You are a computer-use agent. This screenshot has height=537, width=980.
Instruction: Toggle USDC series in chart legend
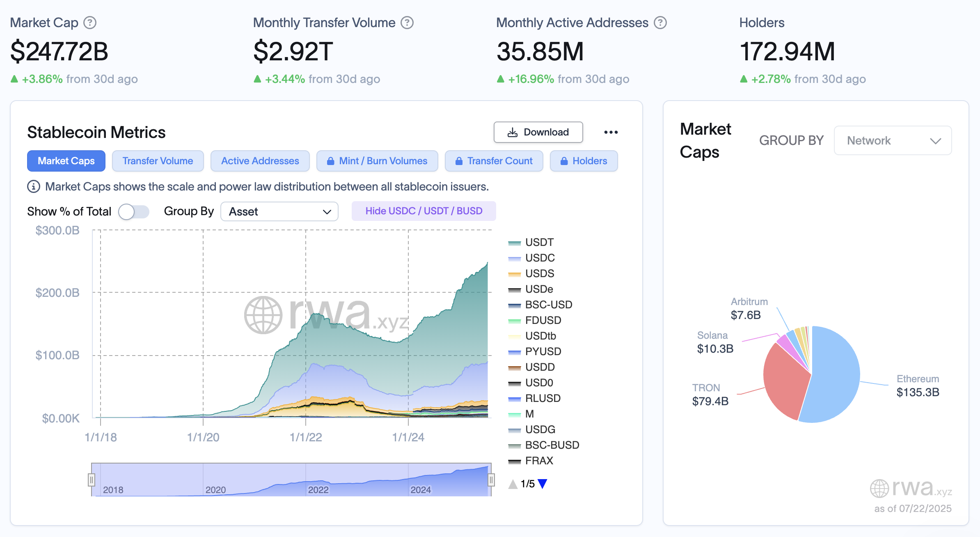point(540,258)
